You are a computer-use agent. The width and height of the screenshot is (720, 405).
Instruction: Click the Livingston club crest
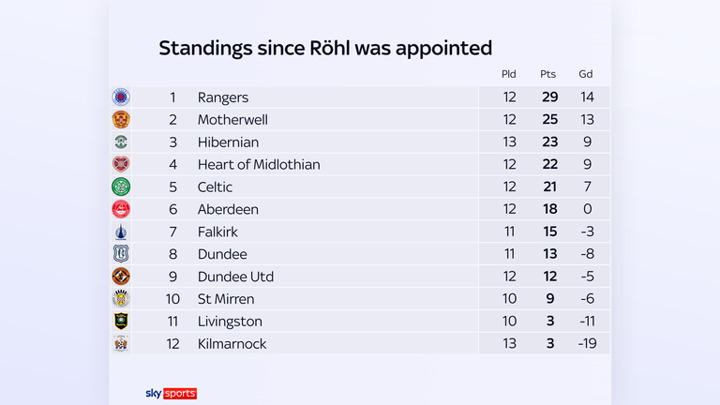click(121, 321)
